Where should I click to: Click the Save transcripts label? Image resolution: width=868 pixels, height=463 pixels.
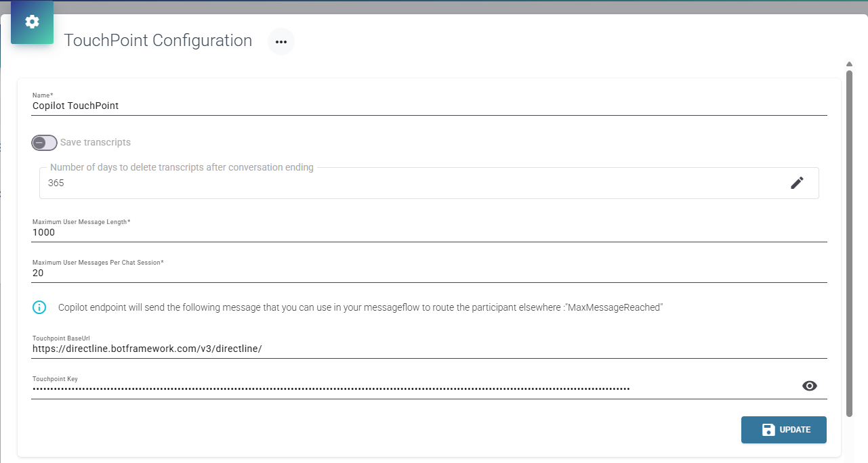96,142
